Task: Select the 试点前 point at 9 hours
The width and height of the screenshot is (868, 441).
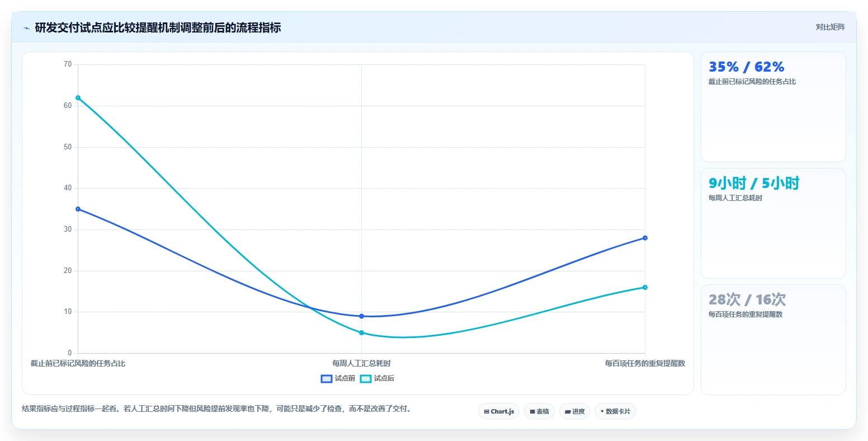Action: click(361, 316)
